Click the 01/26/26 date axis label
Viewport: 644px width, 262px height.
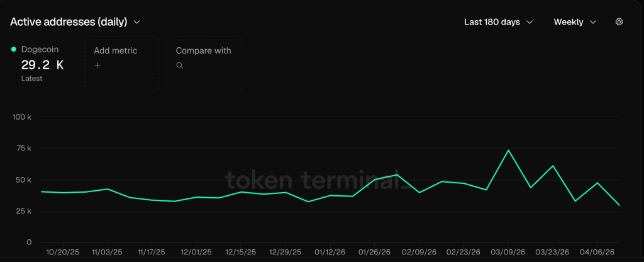[x=375, y=252]
